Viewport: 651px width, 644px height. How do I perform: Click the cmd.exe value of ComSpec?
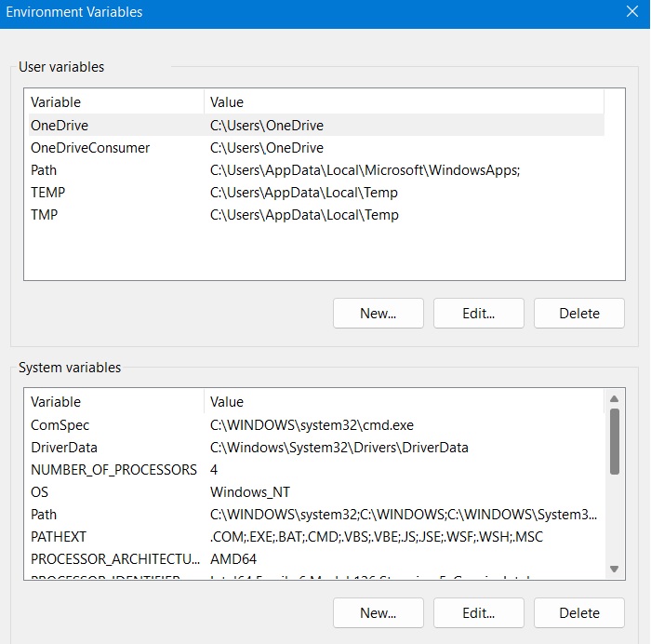[312, 425]
